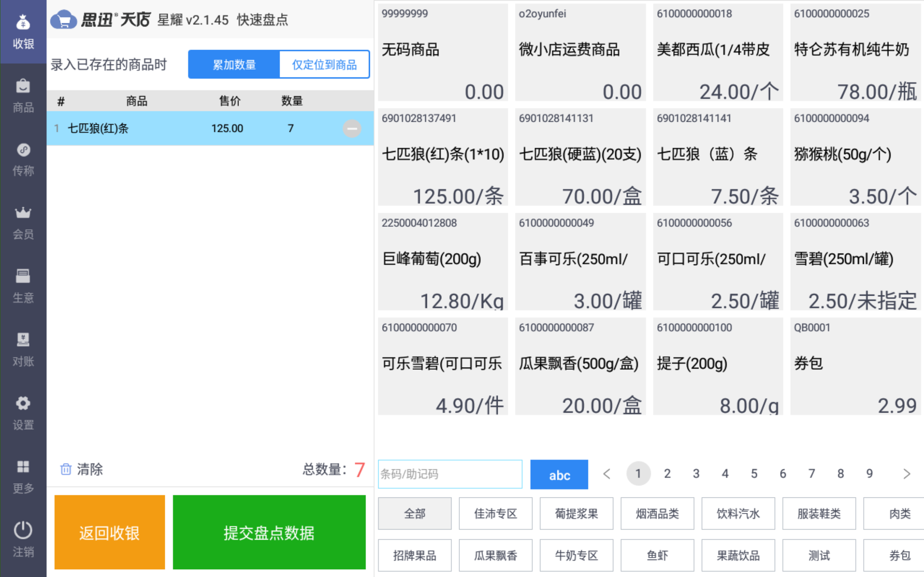Add 雪碧(250ml/罐) product tile
Viewport: 924px width, 577px height.
click(x=855, y=262)
